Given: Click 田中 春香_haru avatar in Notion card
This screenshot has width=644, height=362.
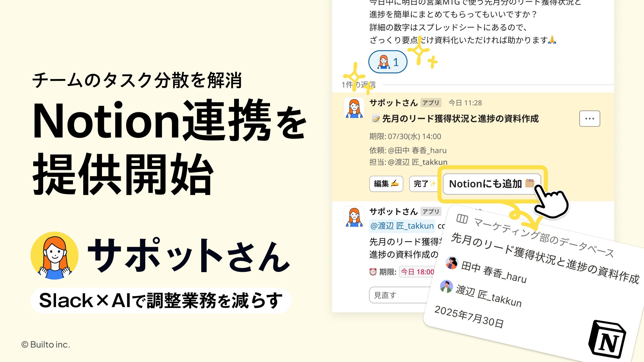Looking at the screenshot, I should [x=452, y=263].
